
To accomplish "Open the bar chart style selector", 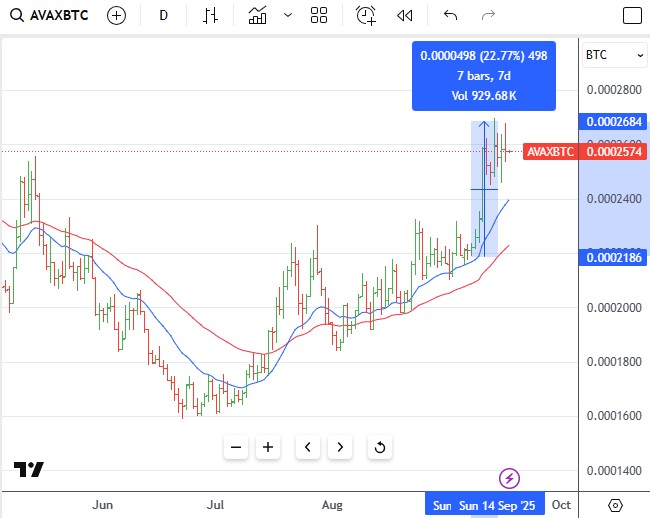I will [210, 16].
